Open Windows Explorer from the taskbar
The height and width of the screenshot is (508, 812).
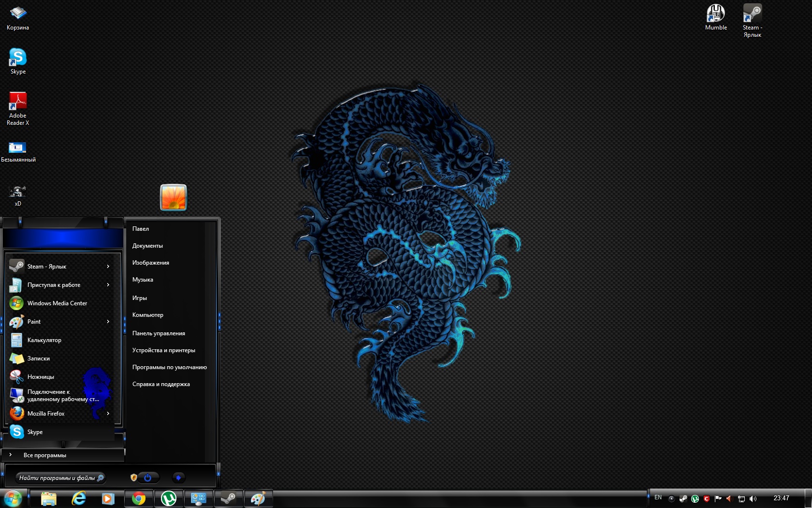click(x=48, y=499)
